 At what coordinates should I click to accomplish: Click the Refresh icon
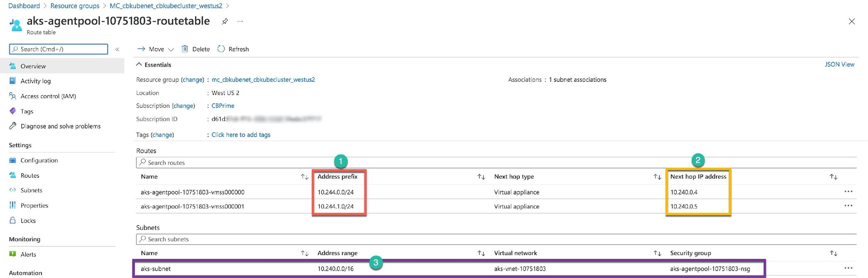tap(221, 49)
